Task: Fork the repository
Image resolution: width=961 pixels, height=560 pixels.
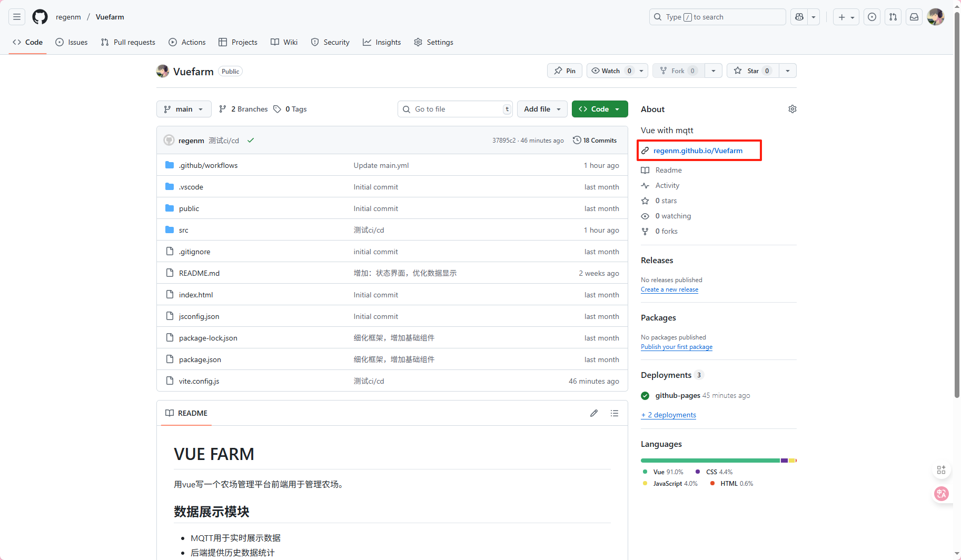Action: 678,71
